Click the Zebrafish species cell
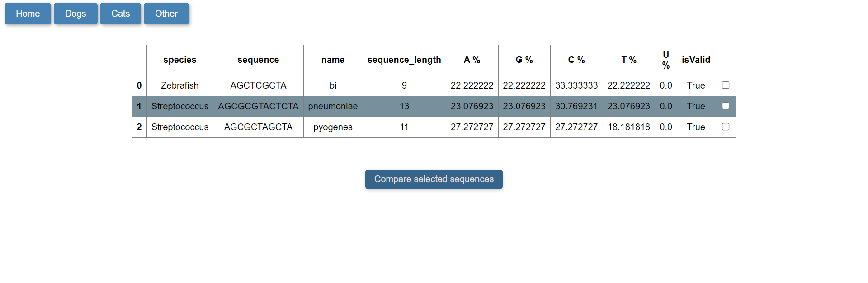 pos(180,85)
